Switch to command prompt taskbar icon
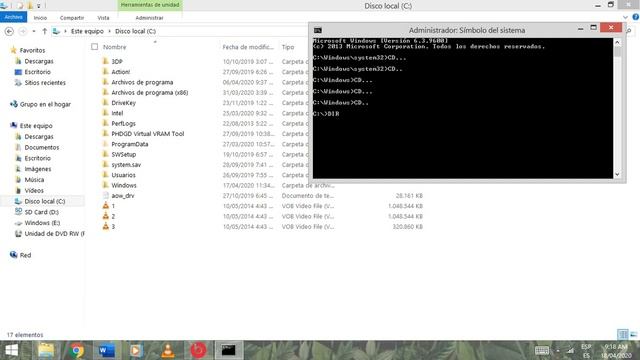This screenshot has width=640, height=360. [x=229, y=350]
